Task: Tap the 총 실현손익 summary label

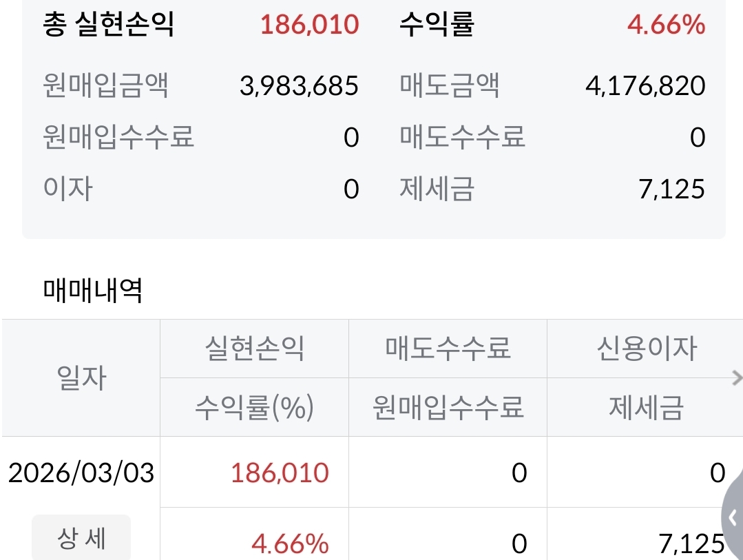Action: [x=109, y=24]
